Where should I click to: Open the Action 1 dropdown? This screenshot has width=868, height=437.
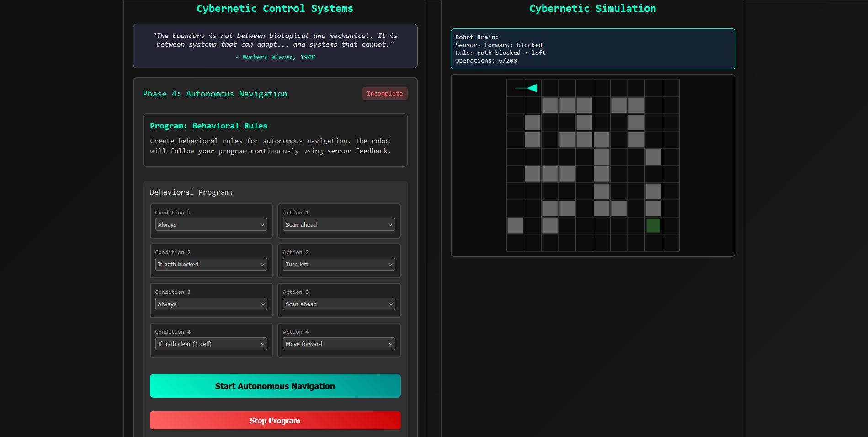pyautogui.click(x=339, y=224)
